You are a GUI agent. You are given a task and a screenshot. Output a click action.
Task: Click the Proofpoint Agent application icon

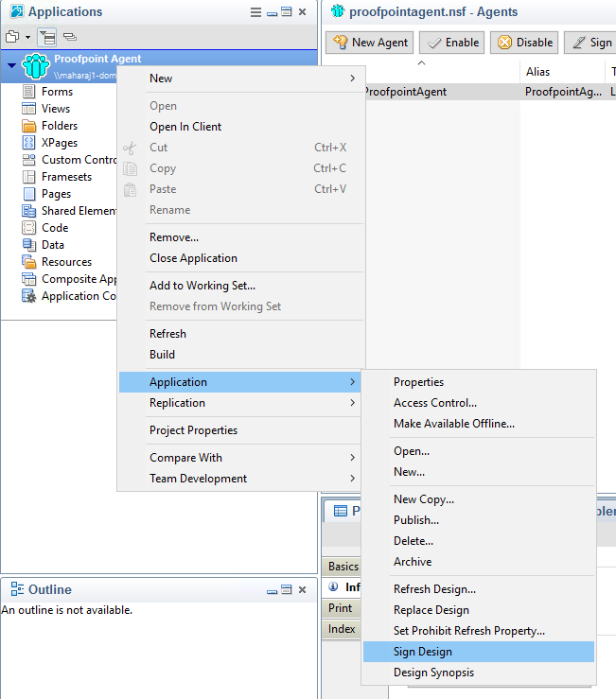tap(36, 66)
